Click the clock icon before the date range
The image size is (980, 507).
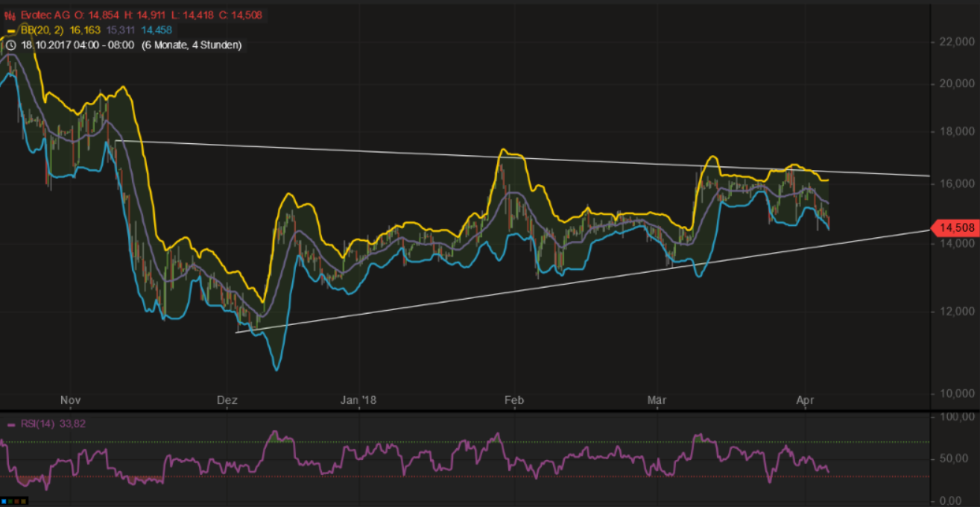point(10,45)
